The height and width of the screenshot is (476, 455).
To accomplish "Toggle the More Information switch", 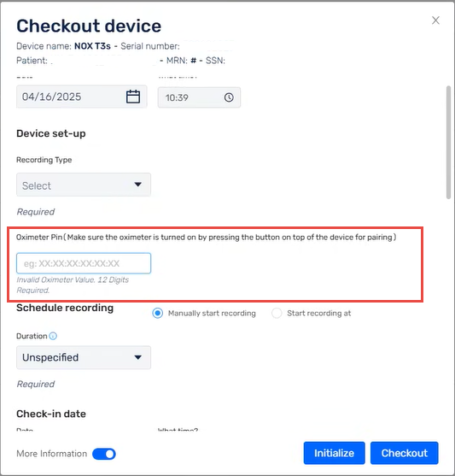I will 104,454.
